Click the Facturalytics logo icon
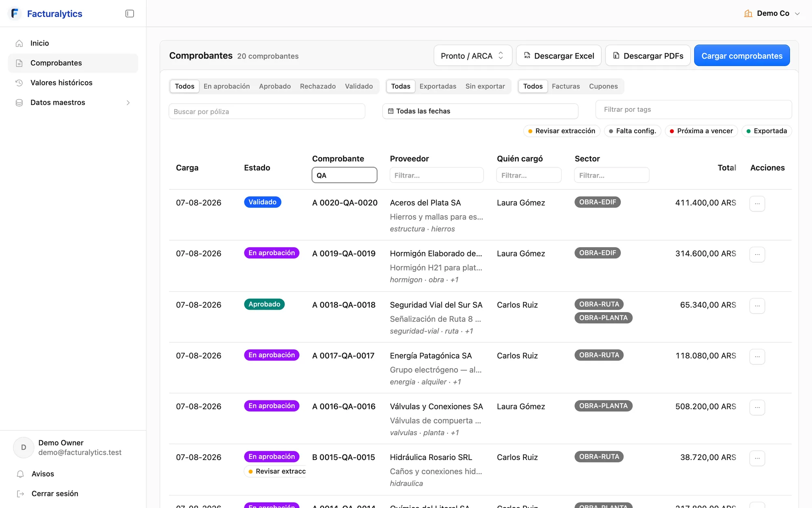The height and width of the screenshot is (508, 812). click(15, 13)
